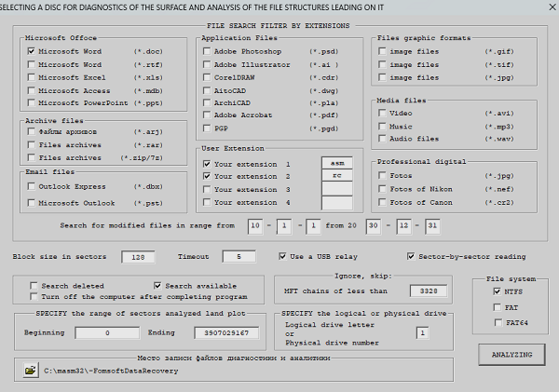Enable Outlook Express (*.dbx) checkbox
559x392 pixels.
(x=32, y=186)
